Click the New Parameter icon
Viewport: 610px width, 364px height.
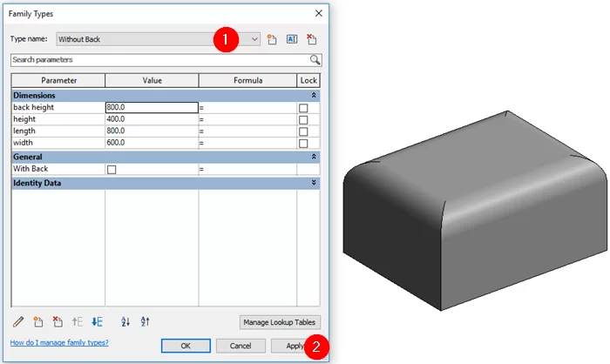(38, 321)
